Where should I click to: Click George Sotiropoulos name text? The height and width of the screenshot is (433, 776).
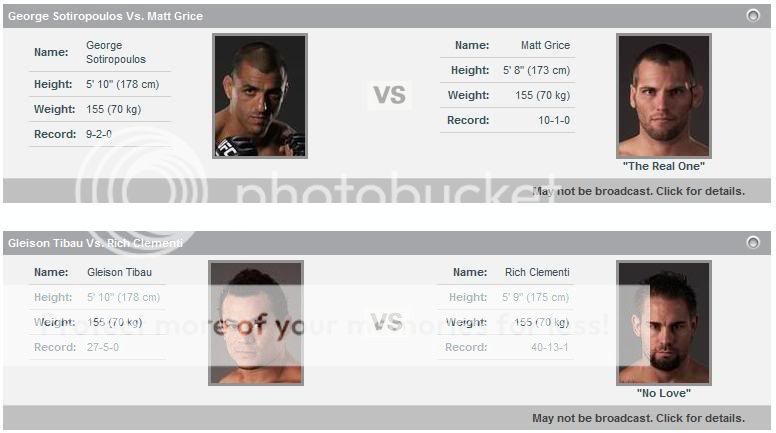click(x=116, y=52)
